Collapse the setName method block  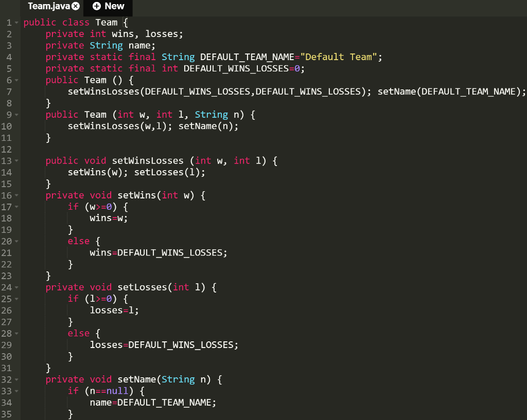[x=16, y=379]
